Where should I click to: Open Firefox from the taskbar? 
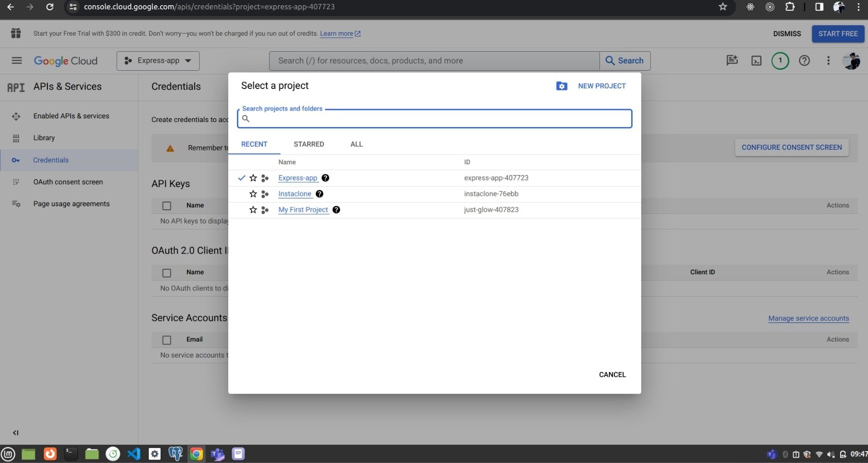pyautogui.click(x=50, y=454)
